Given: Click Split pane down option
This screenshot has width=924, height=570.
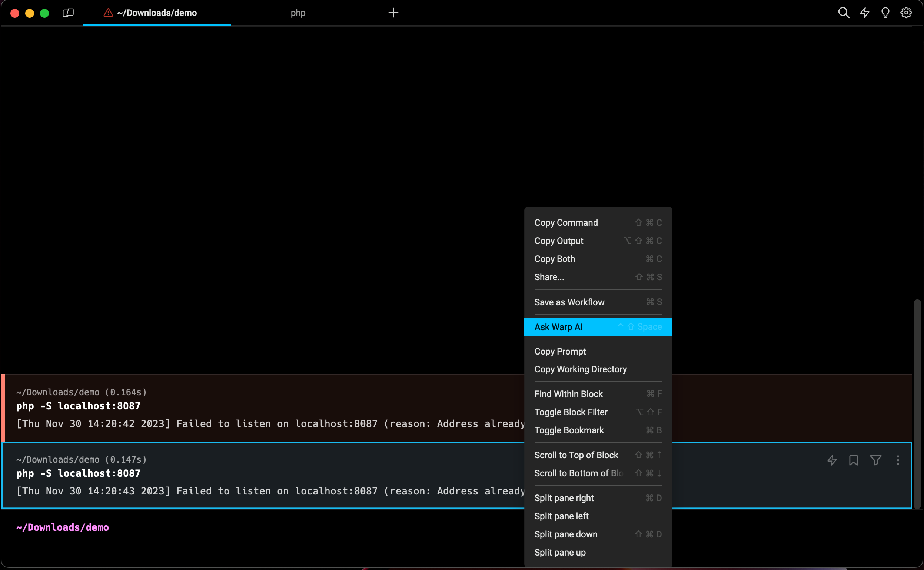Looking at the screenshot, I should [566, 534].
